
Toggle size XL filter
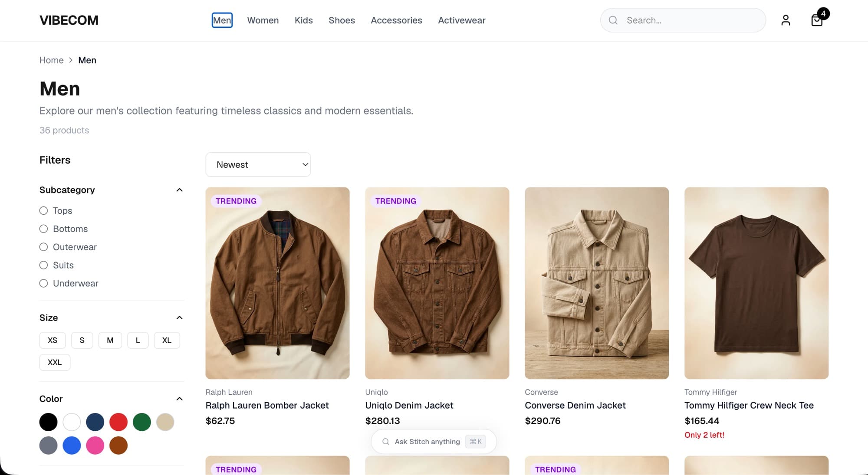pyautogui.click(x=167, y=341)
